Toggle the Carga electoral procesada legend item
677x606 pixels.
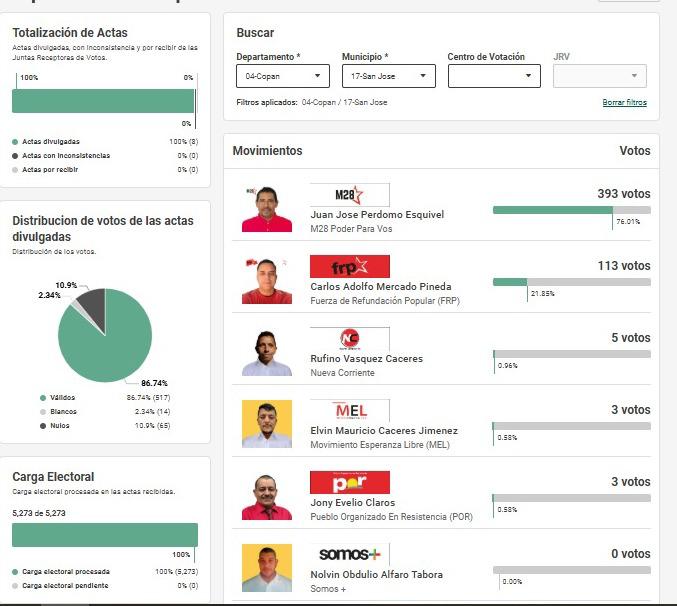pyautogui.click(x=65, y=572)
